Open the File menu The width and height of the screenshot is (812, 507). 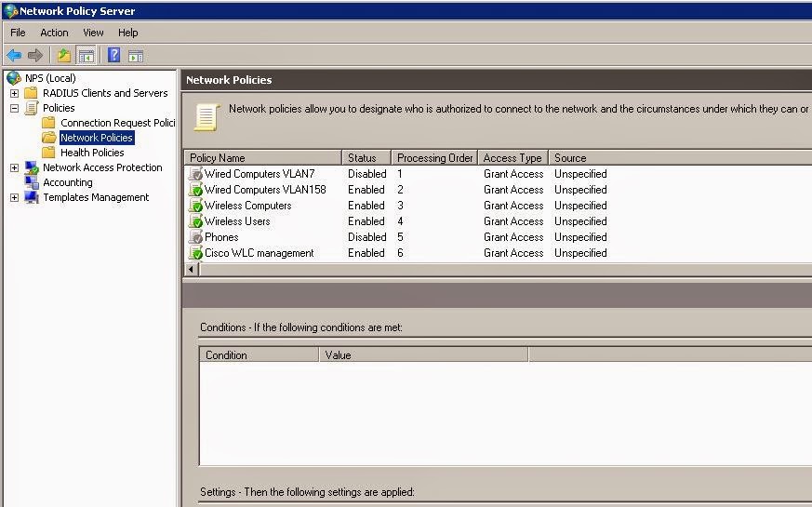click(18, 33)
